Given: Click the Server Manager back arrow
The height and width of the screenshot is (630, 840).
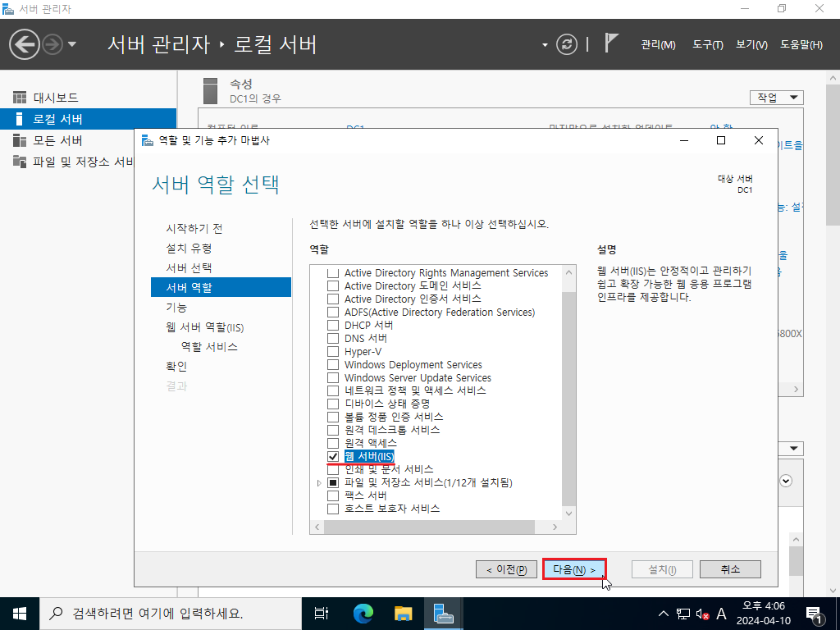Looking at the screenshot, I should coord(24,44).
